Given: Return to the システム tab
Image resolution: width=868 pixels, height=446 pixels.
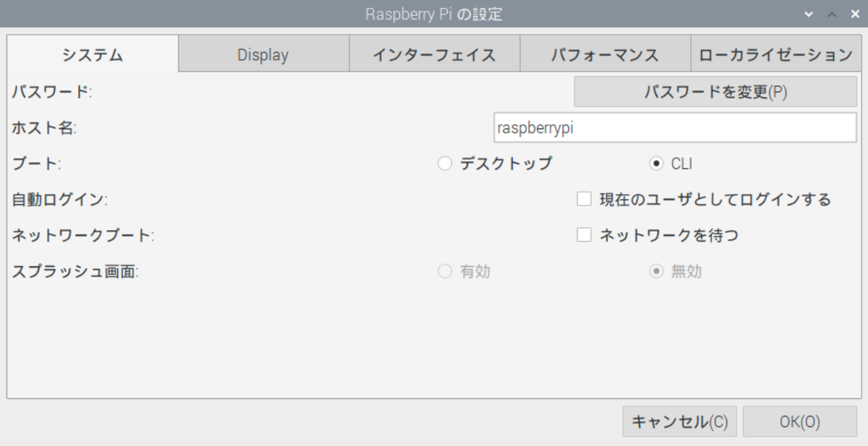Looking at the screenshot, I should coord(91,53).
